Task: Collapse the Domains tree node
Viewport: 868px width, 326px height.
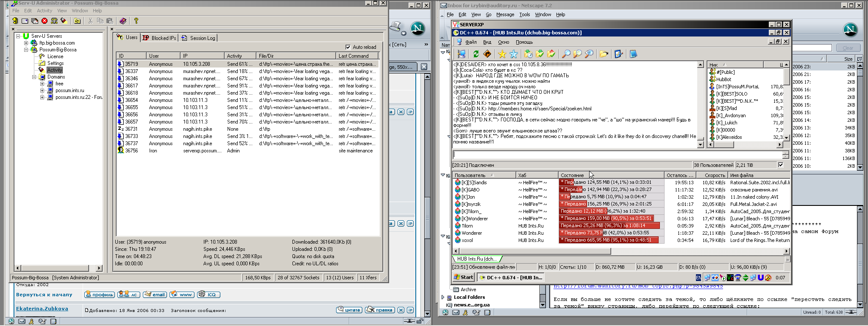Action: [x=34, y=77]
